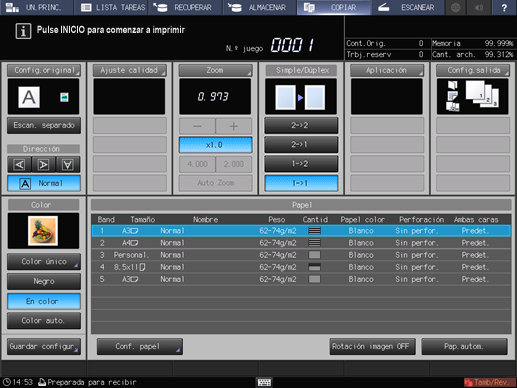Select 2->2 duplex mode
The image size is (517, 388).
tap(301, 125)
